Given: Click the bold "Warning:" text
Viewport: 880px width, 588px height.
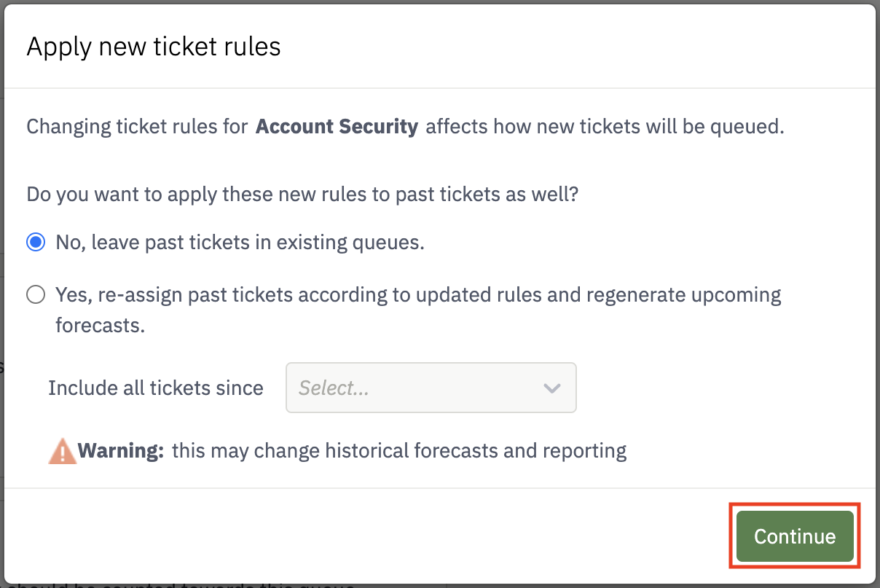Looking at the screenshot, I should click(121, 451).
